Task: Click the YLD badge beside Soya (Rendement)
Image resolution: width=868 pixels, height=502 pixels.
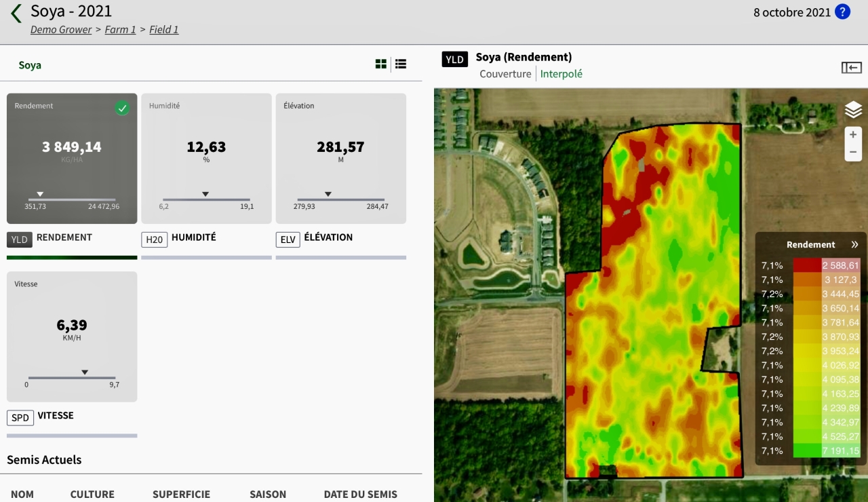Action: point(455,60)
